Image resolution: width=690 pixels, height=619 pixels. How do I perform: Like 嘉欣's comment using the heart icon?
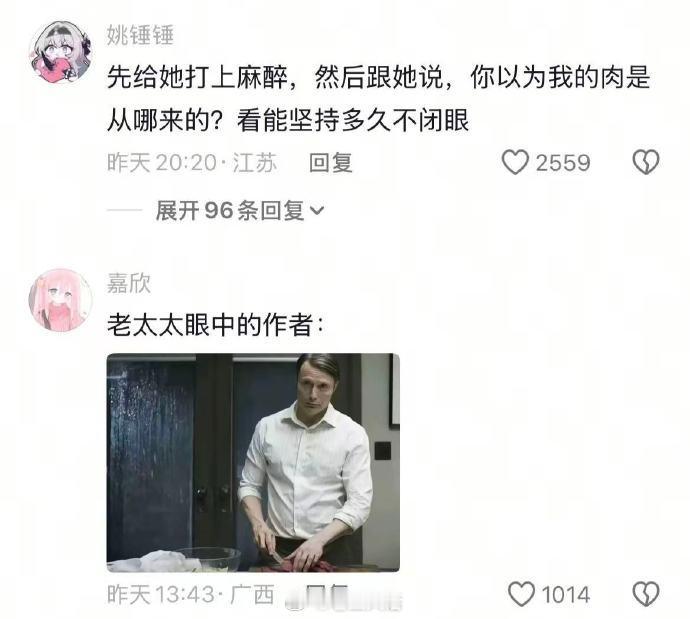click(x=521, y=594)
